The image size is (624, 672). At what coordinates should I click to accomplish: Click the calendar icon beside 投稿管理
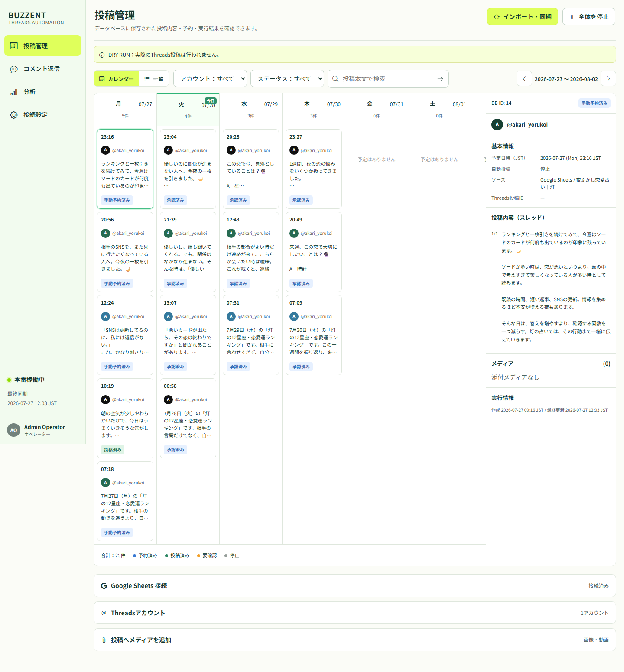(14, 45)
